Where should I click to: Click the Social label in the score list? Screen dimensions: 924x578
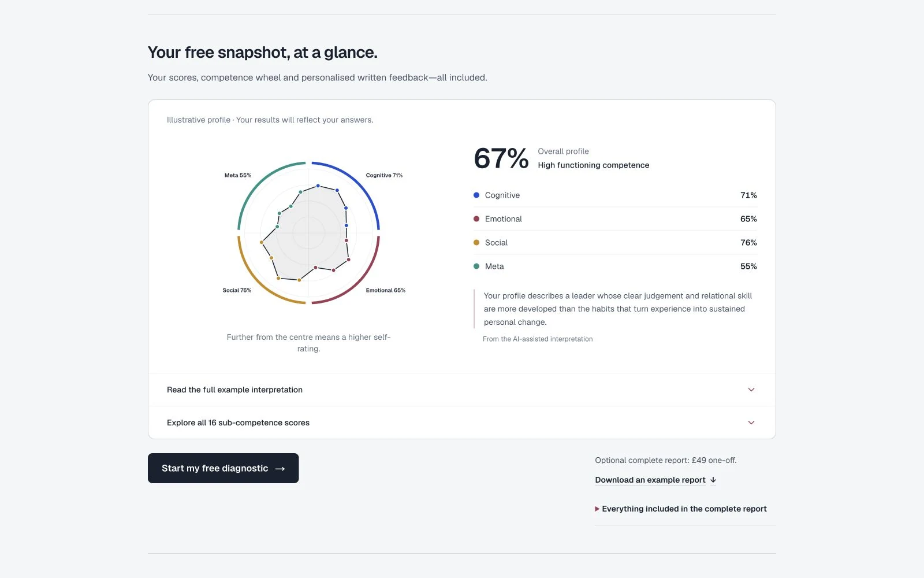pyautogui.click(x=496, y=243)
